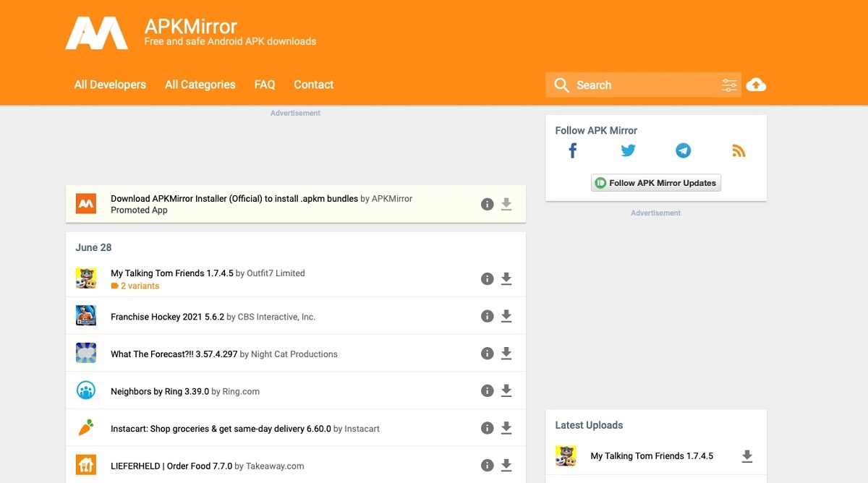
Task: Open the FAQ page
Action: coord(265,85)
